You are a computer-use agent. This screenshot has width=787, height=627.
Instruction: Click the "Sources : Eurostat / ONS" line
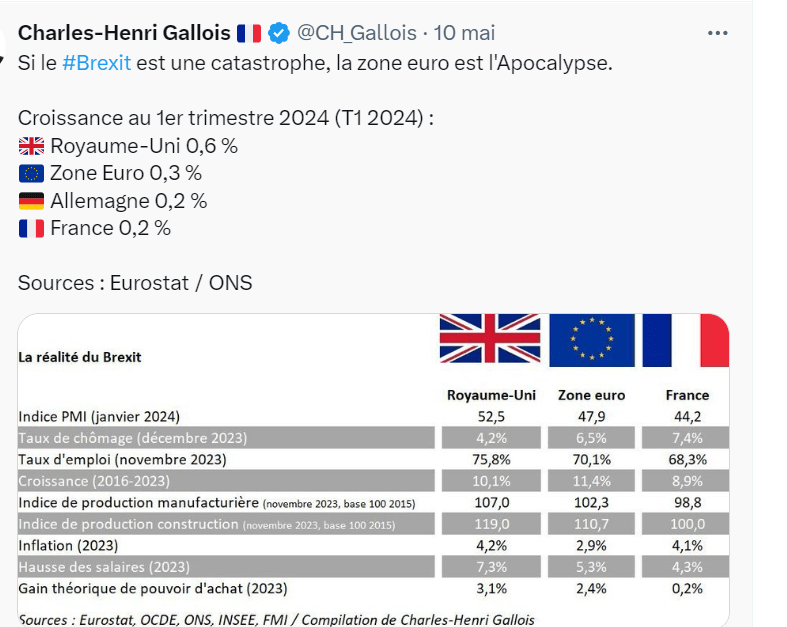[x=135, y=283]
